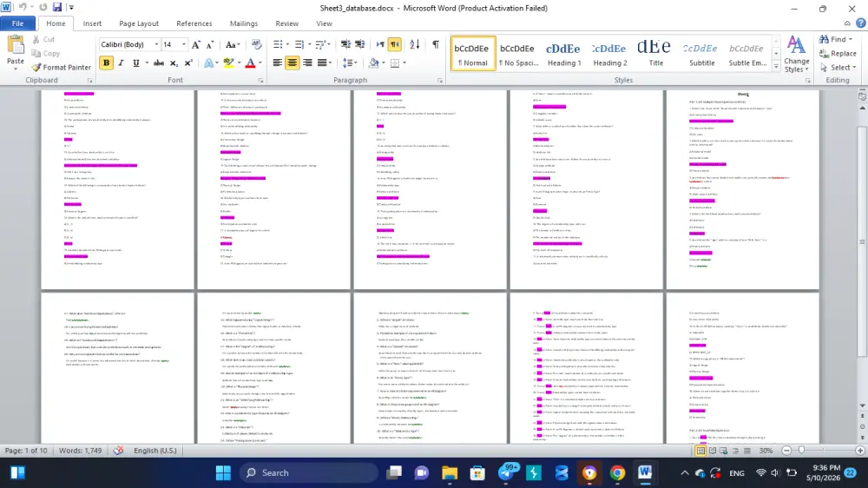The image size is (868, 488).
Task: Click the Save icon in Quick Access Toolbar
Action: tap(57, 7)
